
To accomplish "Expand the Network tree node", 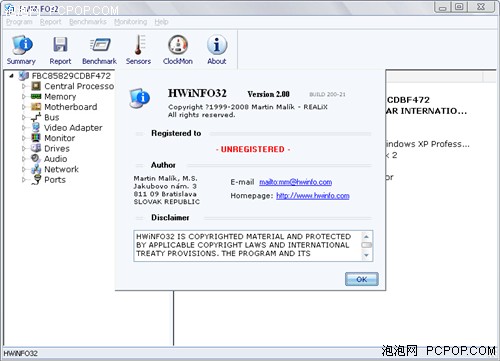I will click(x=24, y=169).
